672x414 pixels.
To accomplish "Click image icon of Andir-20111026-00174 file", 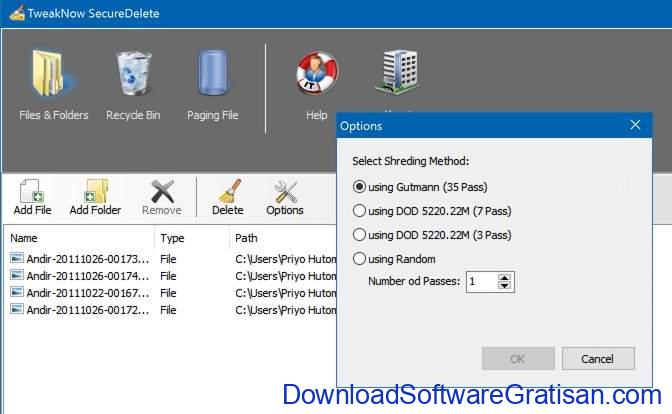I will pyautogui.click(x=17, y=275).
